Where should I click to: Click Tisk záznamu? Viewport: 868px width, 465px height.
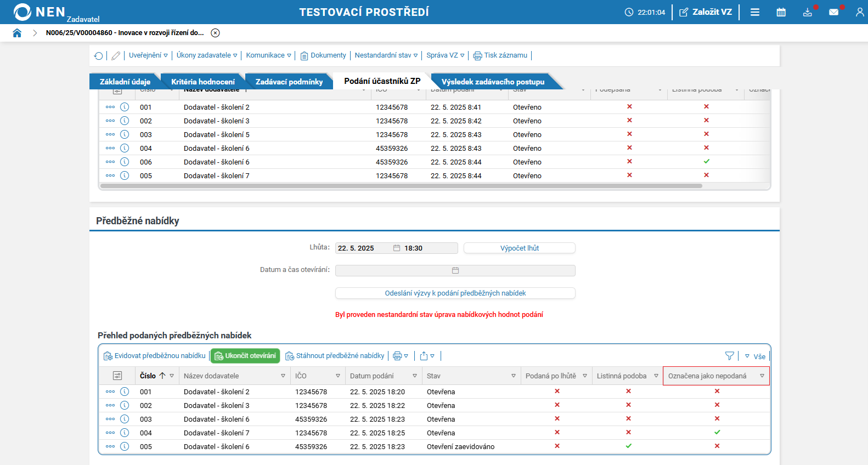tap(500, 55)
